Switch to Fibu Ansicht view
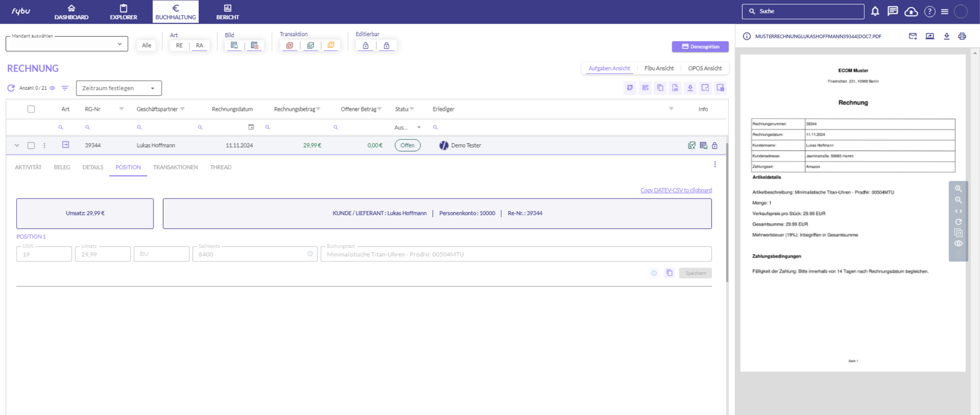The width and height of the screenshot is (980, 415). 659,68
